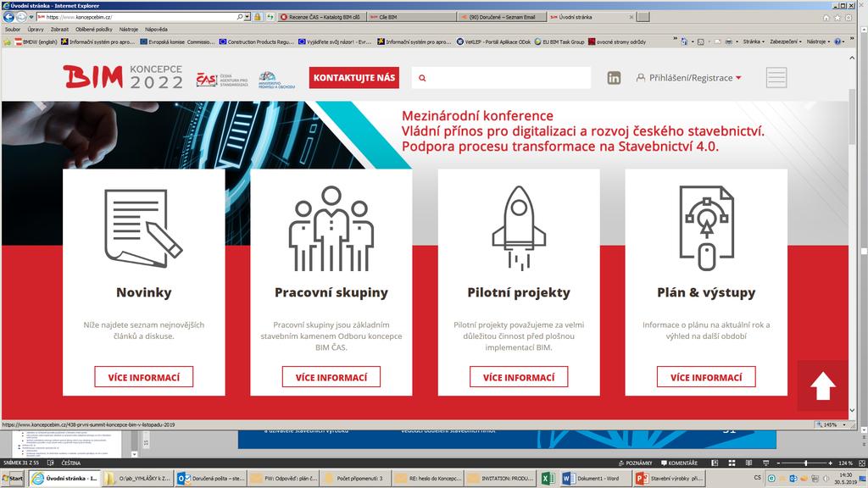Expand the Stránka command bar dropdown
The width and height of the screenshot is (868, 488).
coord(754,42)
